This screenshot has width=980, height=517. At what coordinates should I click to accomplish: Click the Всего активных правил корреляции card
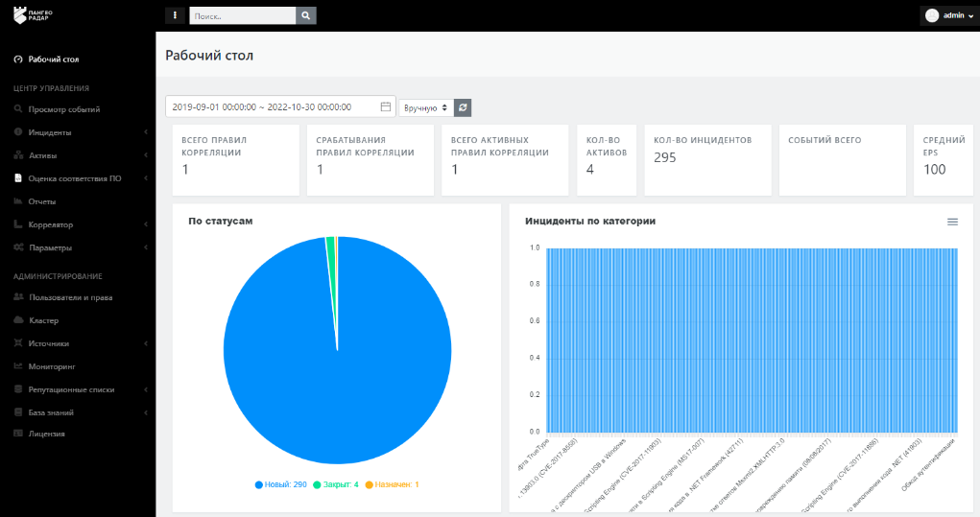(505, 160)
